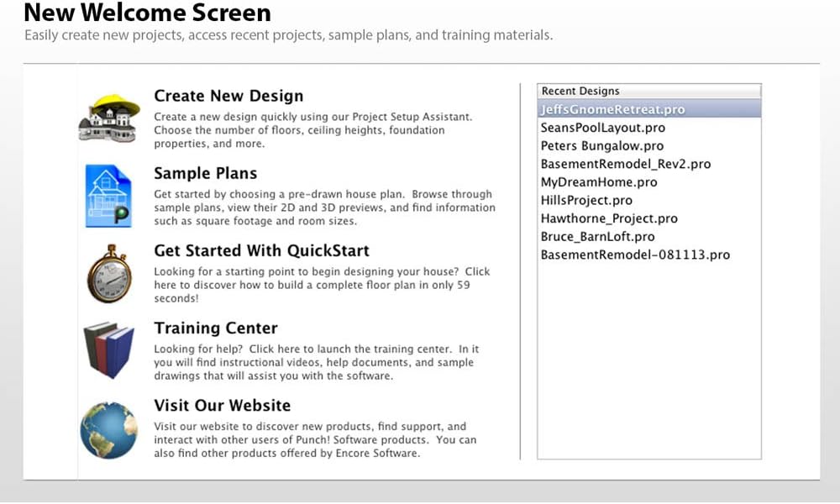Open BasementRemodel_Rev2.pro file
Viewport: 840px width, 504px height.
coord(625,164)
